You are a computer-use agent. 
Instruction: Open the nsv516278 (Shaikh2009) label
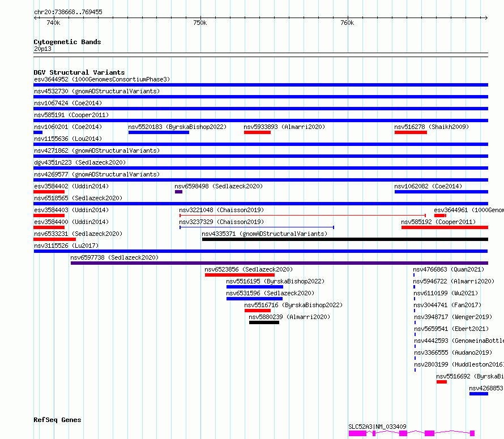click(x=432, y=127)
